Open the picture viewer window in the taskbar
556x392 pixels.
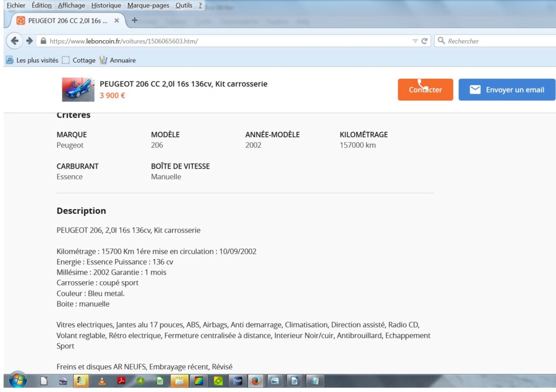[x=275, y=381]
